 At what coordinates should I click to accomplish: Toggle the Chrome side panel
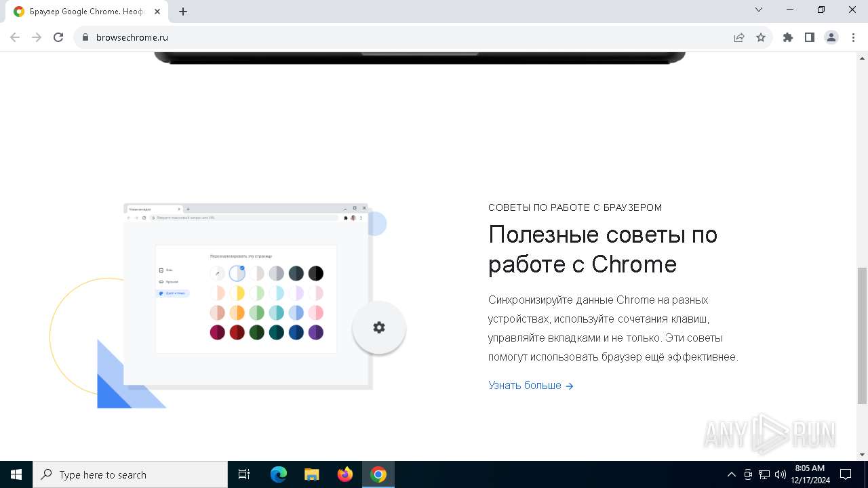point(810,37)
